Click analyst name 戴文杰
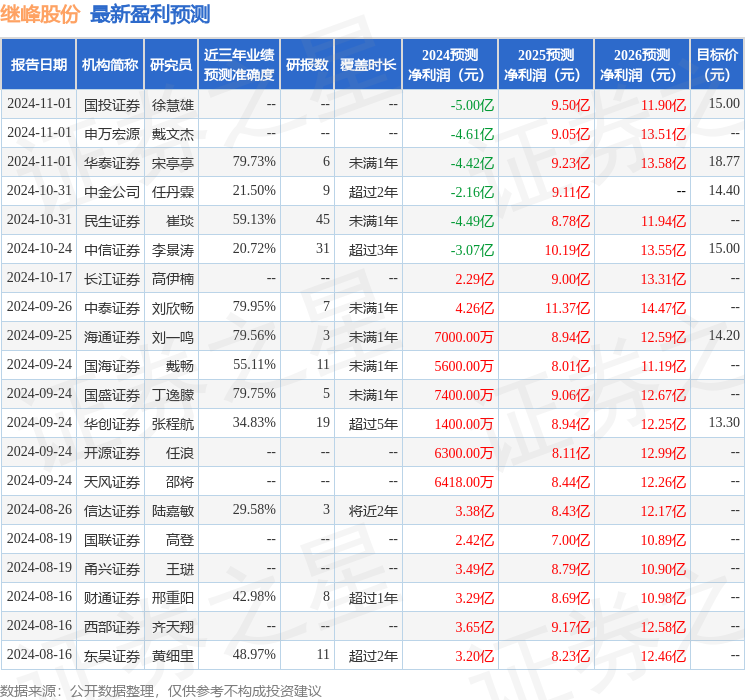The height and width of the screenshot is (700, 745). click(x=173, y=134)
